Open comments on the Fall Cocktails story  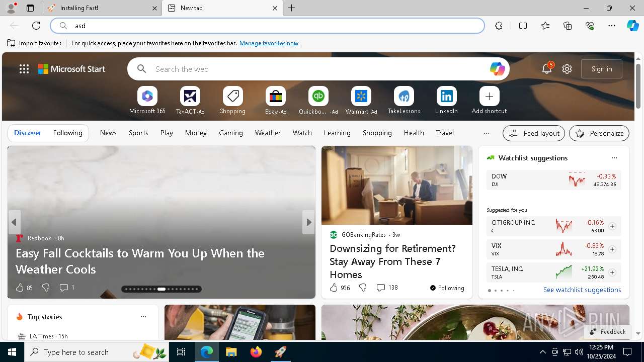[66, 288]
